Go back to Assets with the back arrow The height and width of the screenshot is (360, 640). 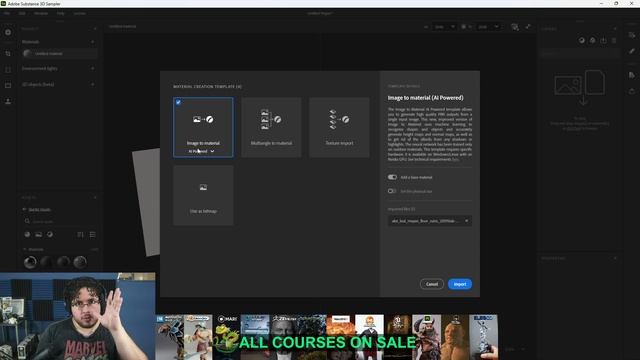tap(24, 209)
